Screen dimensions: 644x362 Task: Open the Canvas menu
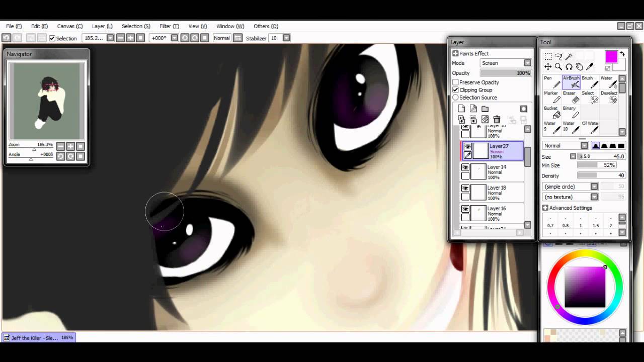pos(69,26)
